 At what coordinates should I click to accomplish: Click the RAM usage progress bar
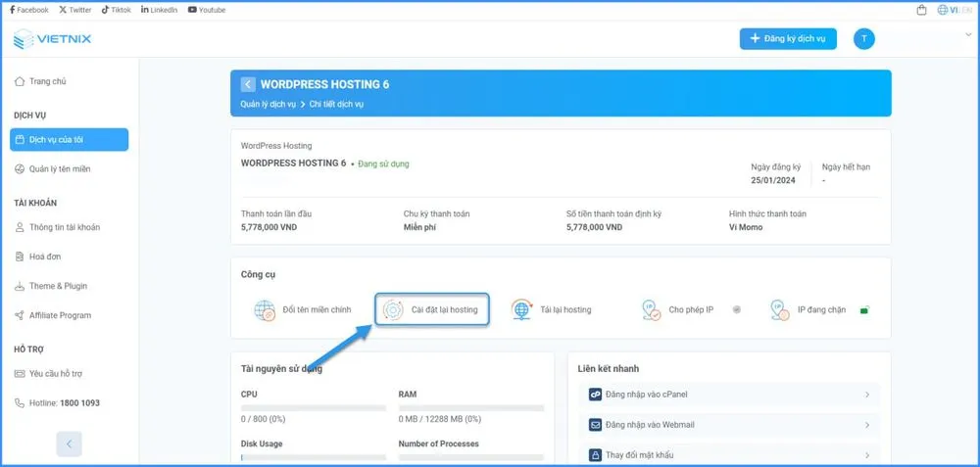coord(471,408)
